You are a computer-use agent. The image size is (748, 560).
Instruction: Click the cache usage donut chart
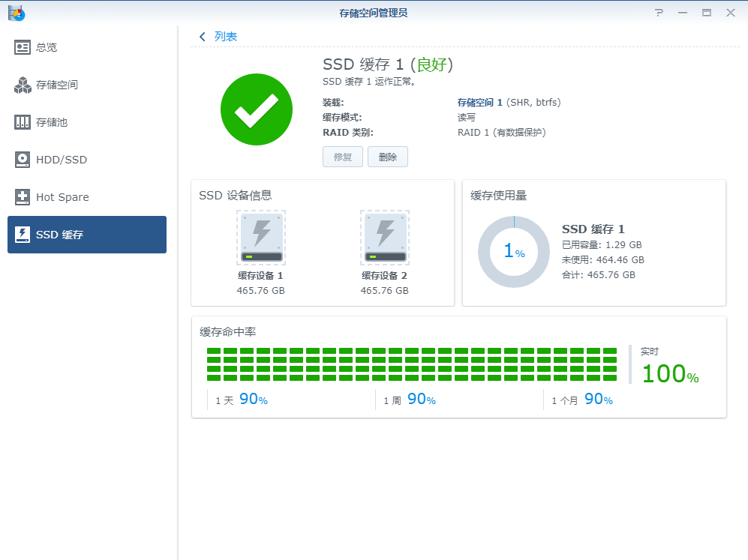[x=514, y=252]
